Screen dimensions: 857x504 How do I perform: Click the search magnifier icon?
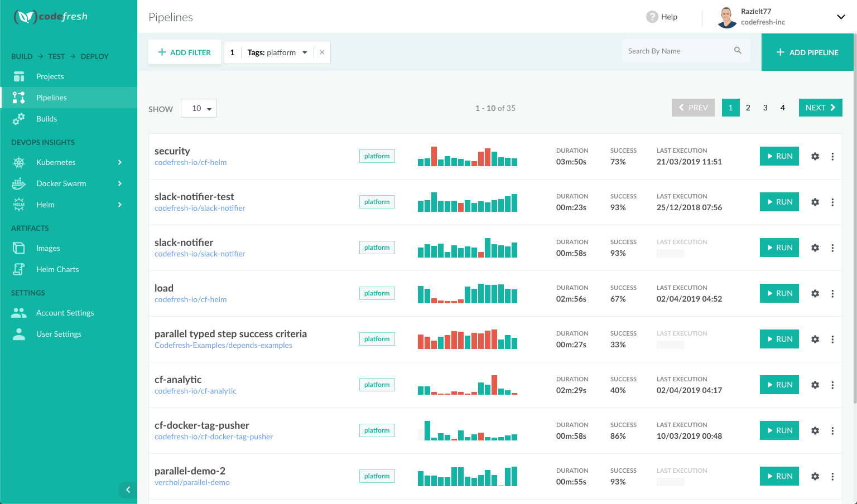(738, 51)
